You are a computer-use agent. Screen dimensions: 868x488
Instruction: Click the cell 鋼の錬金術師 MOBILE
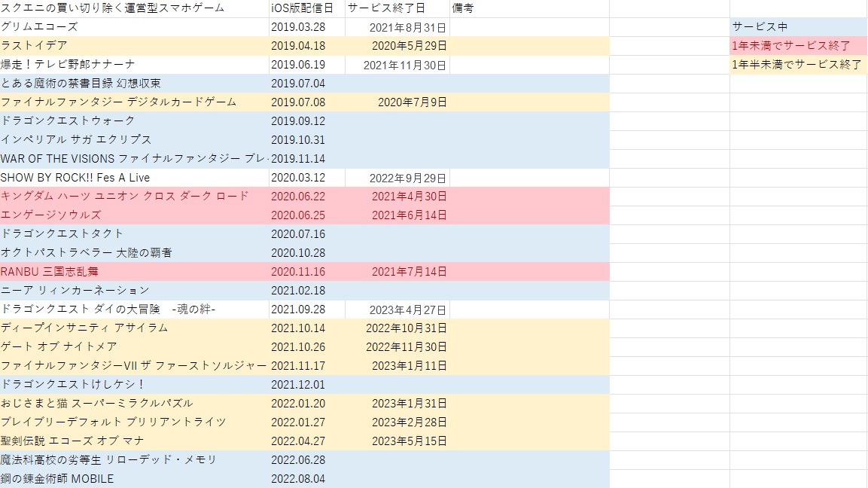[135, 479]
